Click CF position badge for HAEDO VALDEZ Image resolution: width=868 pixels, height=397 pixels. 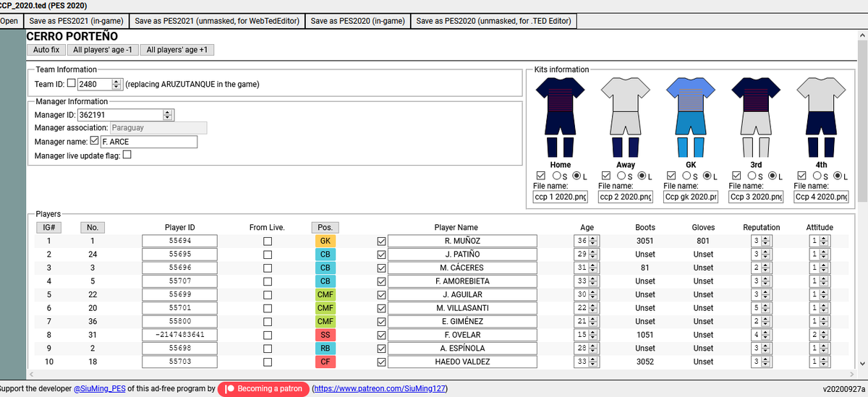tap(325, 362)
